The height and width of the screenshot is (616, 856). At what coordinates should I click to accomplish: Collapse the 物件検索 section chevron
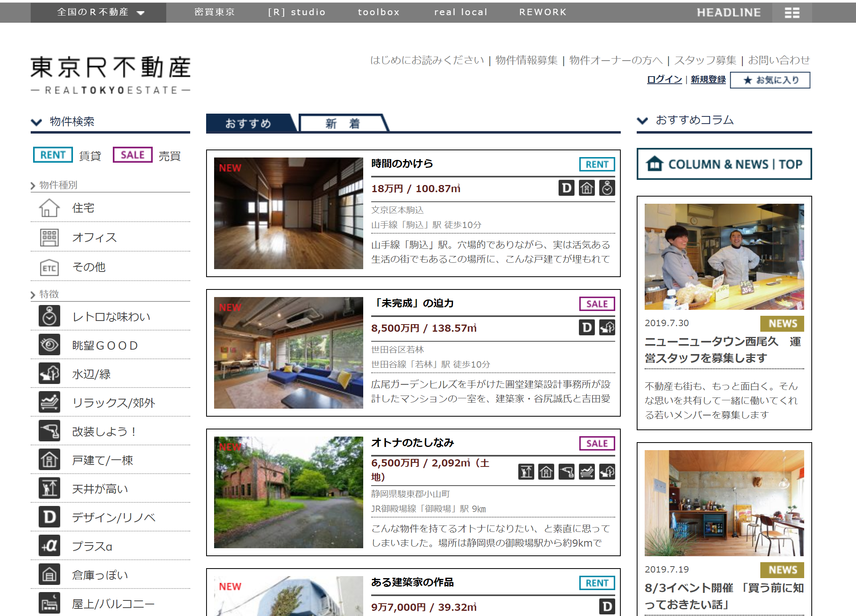[x=37, y=122]
